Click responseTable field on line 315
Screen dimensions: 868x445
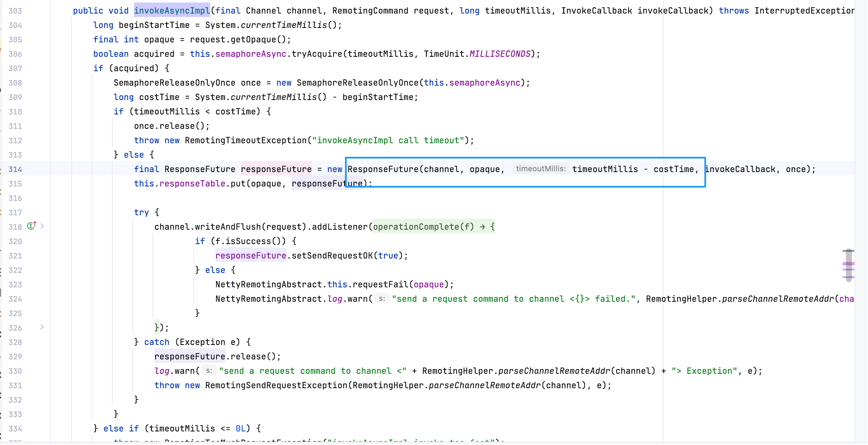pos(192,184)
